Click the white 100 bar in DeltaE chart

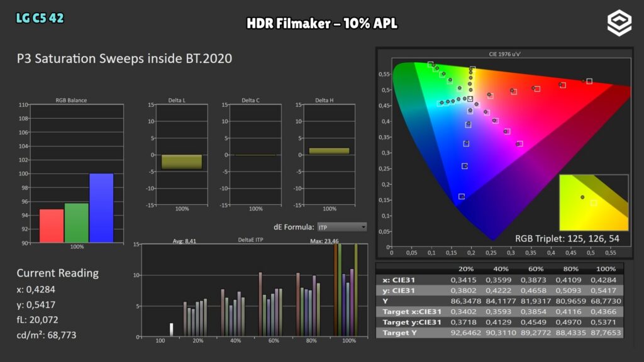(172, 330)
